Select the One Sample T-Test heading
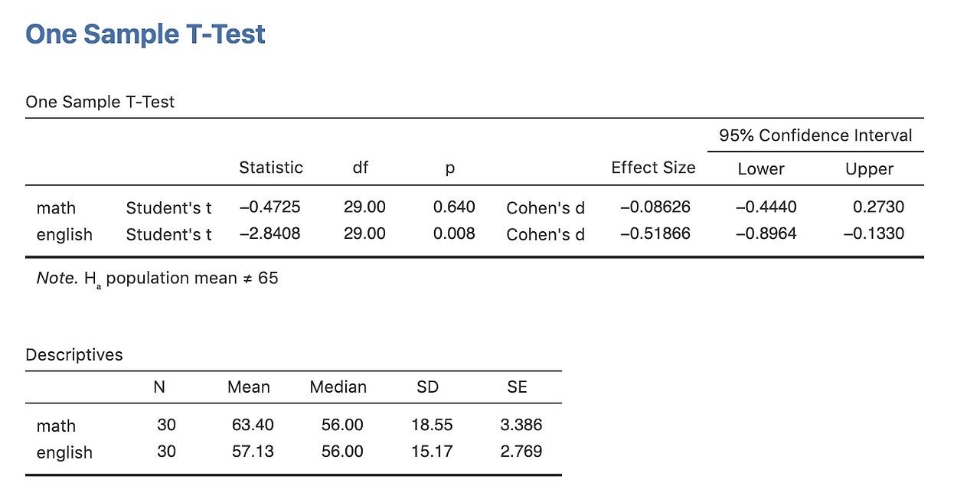 (x=145, y=34)
